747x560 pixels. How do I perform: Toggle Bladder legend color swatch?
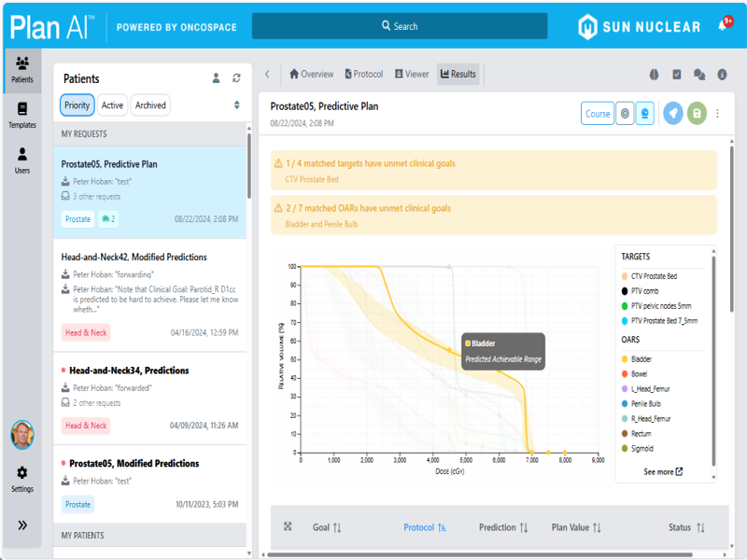tap(625, 359)
